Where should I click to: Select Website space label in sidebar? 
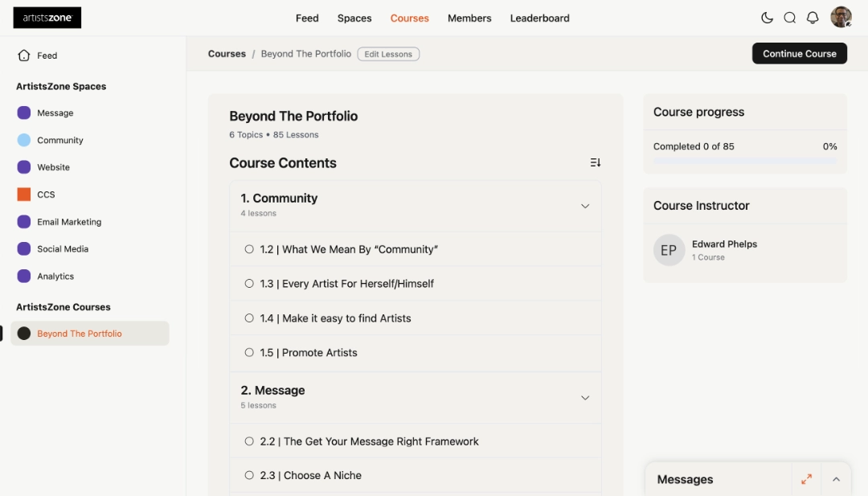(x=53, y=167)
